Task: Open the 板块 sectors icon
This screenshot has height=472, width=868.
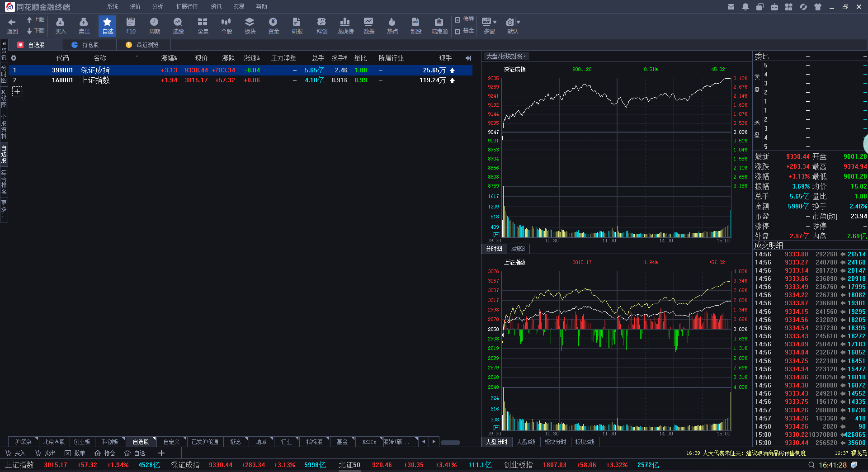Action: (250, 26)
